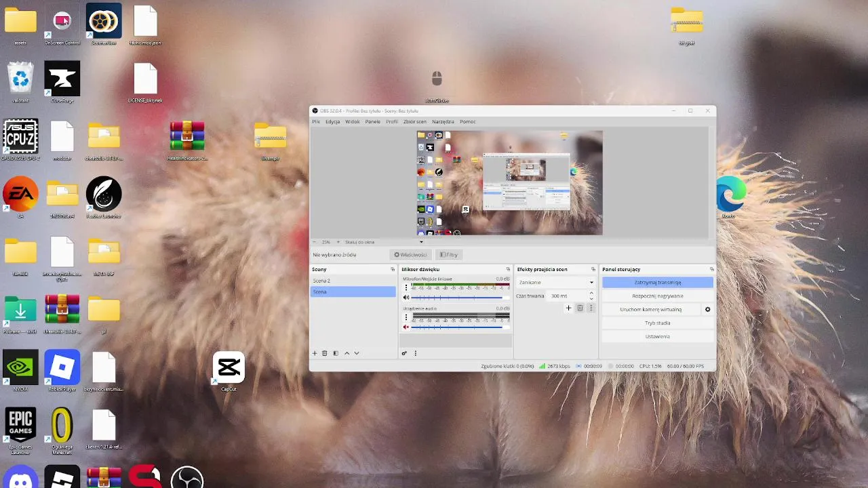Screen dimensions: 868x488
Task: Open Ustawienia in control panel
Action: (658, 337)
